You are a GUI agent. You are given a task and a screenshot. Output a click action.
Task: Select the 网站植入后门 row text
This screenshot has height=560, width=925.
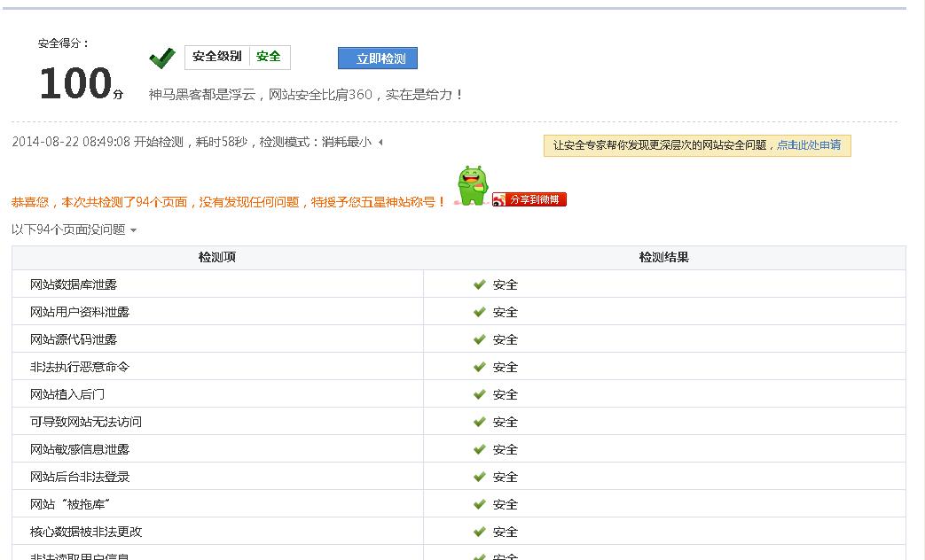coord(67,394)
